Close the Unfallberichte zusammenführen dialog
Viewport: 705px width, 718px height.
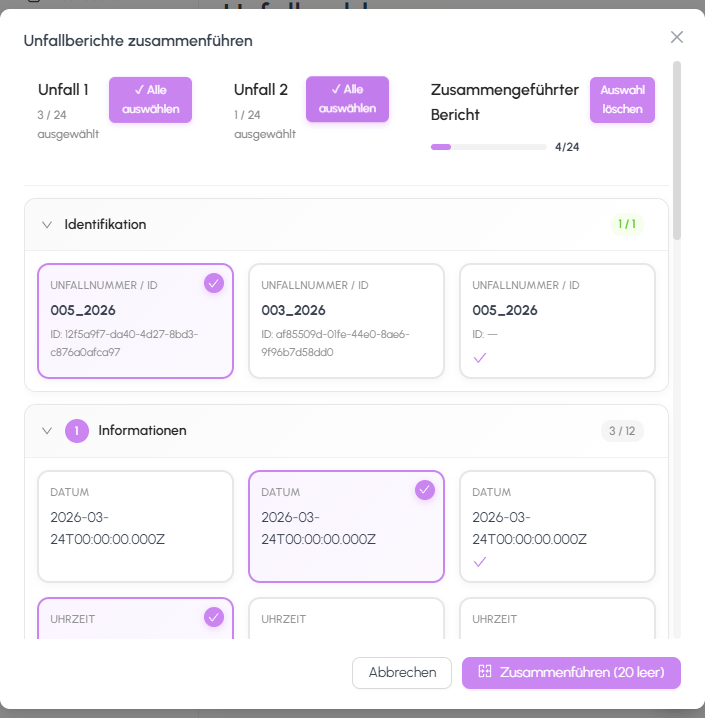pos(677,37)
